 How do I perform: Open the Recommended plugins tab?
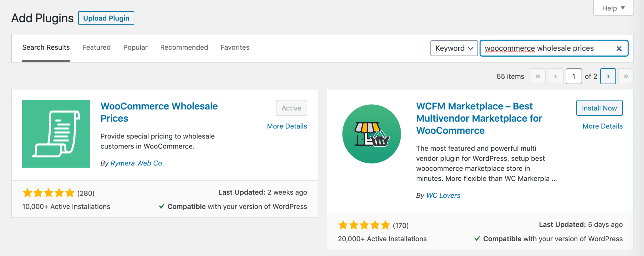point(184,47)
